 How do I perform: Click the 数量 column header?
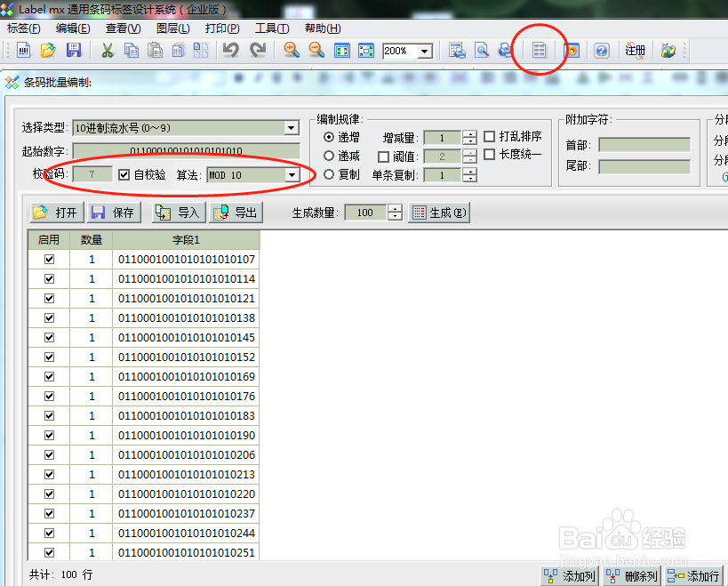pos(91,239)
